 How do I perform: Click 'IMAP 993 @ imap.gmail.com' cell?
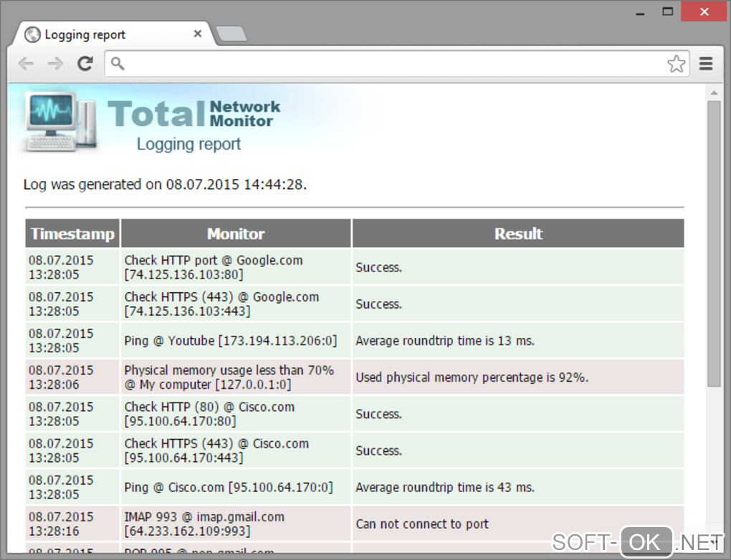pos(236,523)
